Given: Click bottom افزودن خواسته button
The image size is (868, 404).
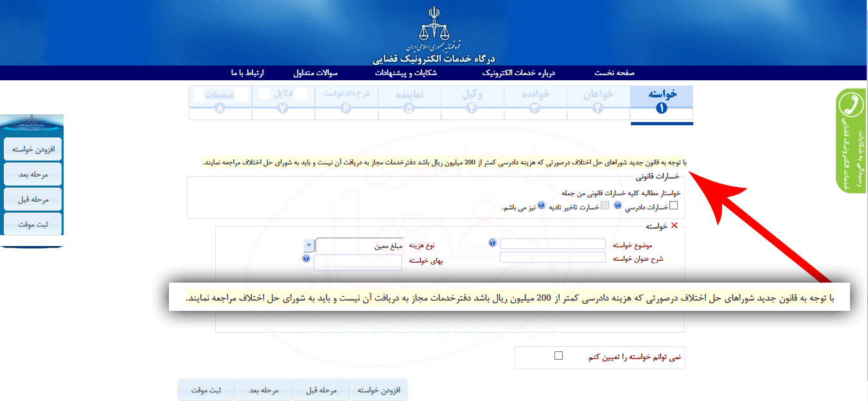Looking at the screenshot, I should (x=378, y=390).
